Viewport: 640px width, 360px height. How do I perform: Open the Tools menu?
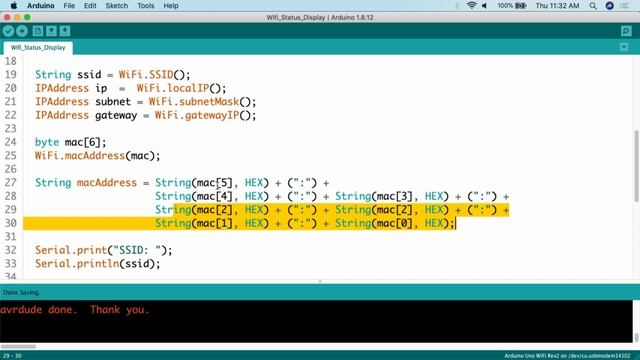(146, 6)
